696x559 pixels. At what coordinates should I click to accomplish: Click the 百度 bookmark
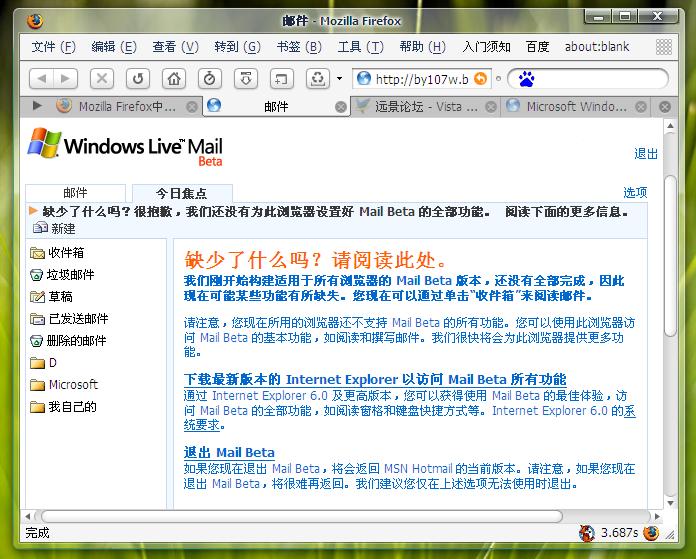pyautogui.click(x=538, y=47)
